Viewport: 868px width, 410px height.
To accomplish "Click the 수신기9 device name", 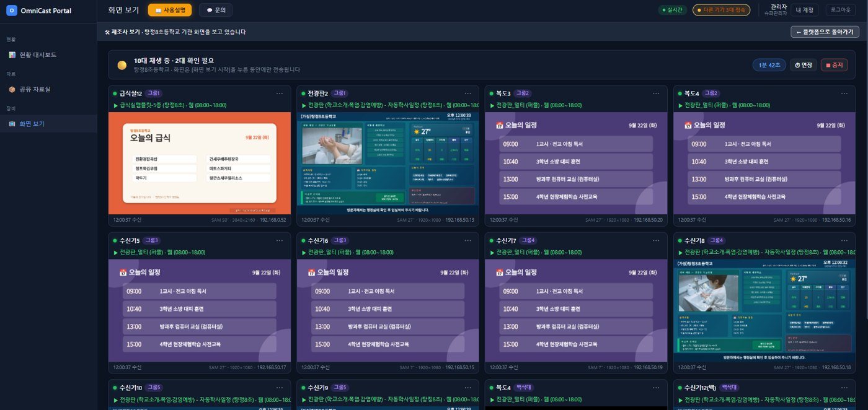I will point(318,388).
